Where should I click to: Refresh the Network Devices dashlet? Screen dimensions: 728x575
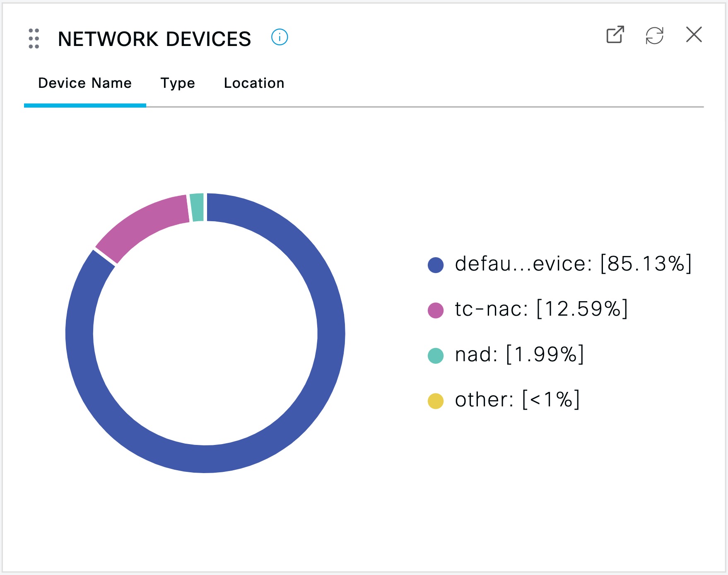[x=654, y=35]
